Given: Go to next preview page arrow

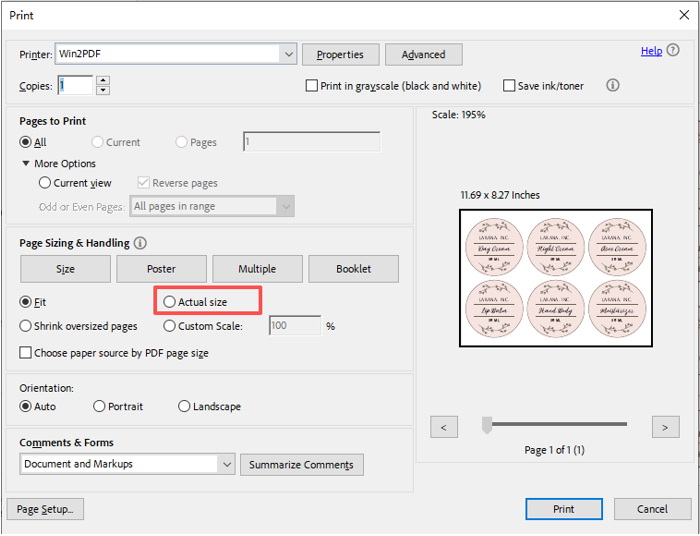Looking at the screenshot, I should click(x=665, y=428).
